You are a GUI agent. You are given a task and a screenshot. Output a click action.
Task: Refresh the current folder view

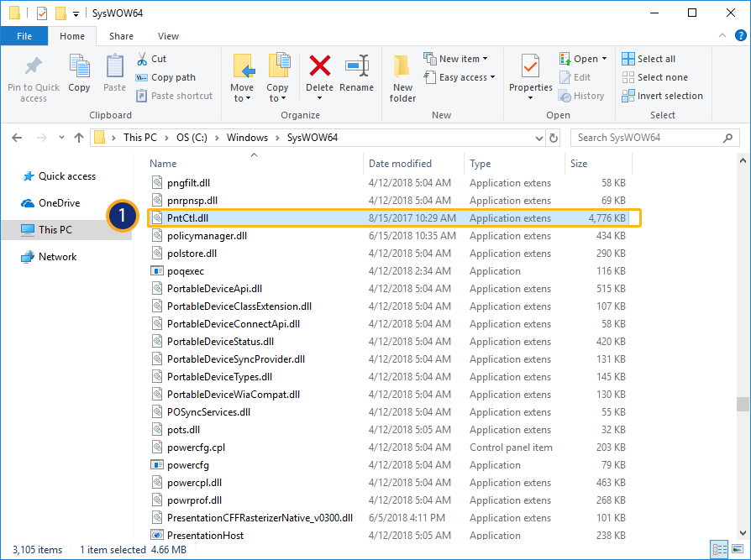pyautogui.click(x=554, y=138)
